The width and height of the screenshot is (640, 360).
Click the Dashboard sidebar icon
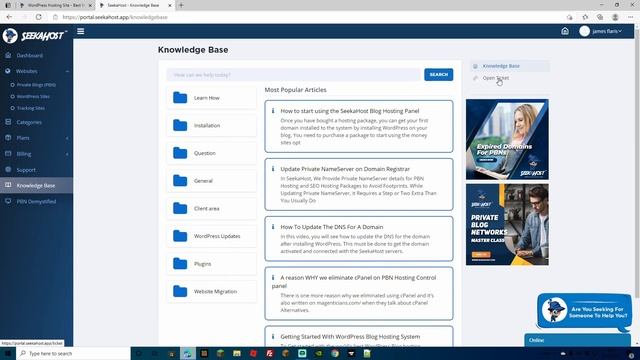coord(8,55)
